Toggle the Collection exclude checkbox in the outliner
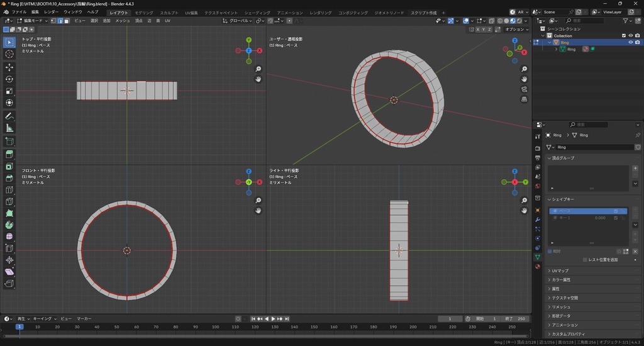 click(x=624, y=35)
